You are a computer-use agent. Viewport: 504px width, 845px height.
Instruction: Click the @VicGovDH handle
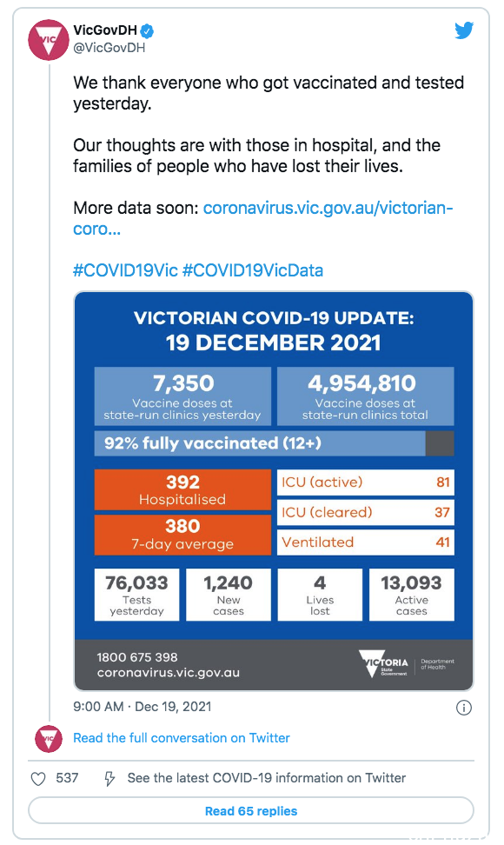(109, 48)
